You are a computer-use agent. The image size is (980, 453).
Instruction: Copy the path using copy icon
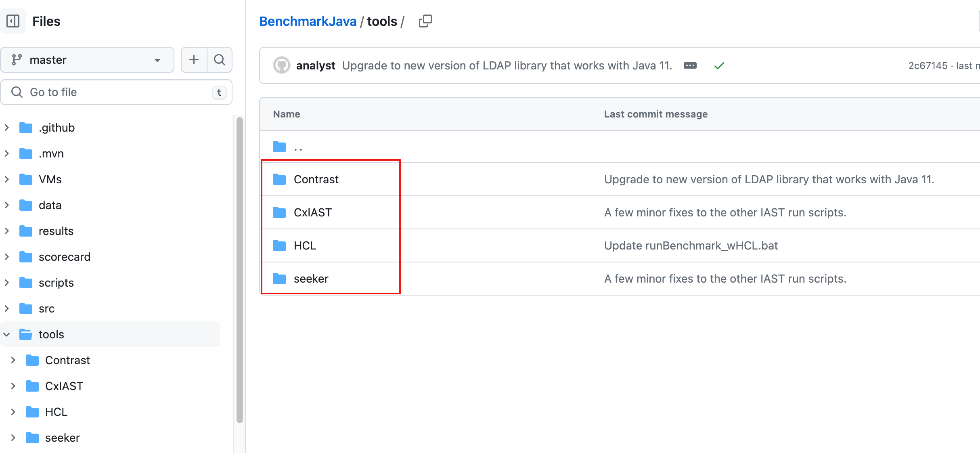point(425,21)
